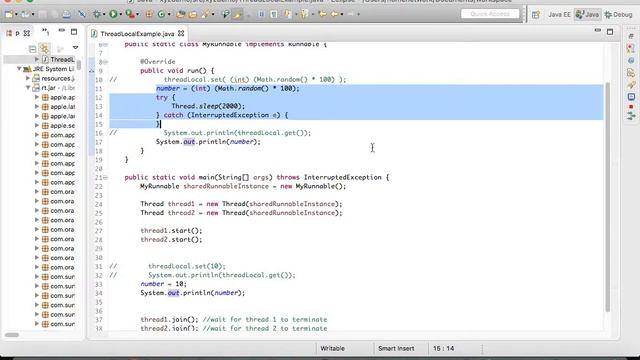Click the Run Last Tool icon

click(x=130, y=14)
